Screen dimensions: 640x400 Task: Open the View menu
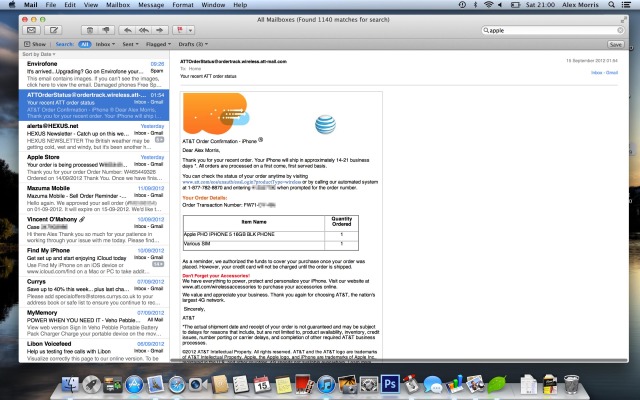point(91,5)
